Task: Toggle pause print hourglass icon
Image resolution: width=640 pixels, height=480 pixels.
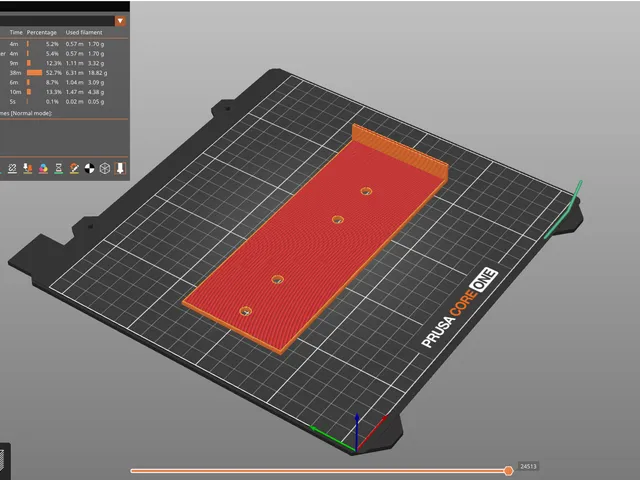Action: pos(58,168)
